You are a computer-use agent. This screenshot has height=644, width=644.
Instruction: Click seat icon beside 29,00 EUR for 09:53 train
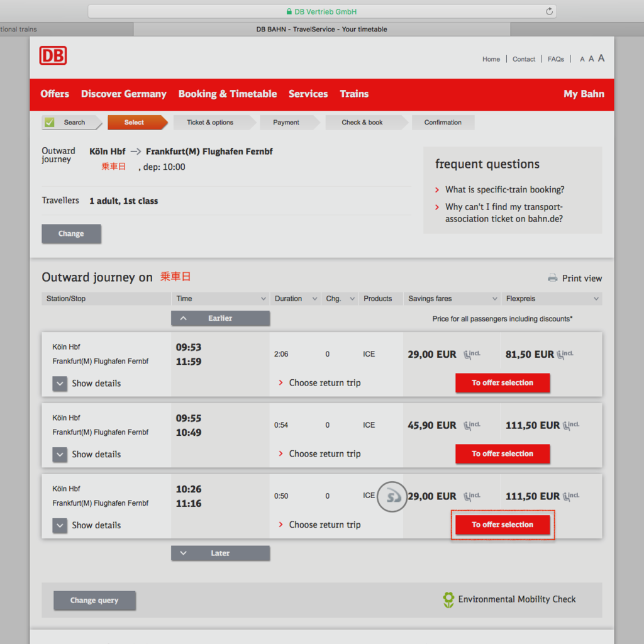coord(472,354)
